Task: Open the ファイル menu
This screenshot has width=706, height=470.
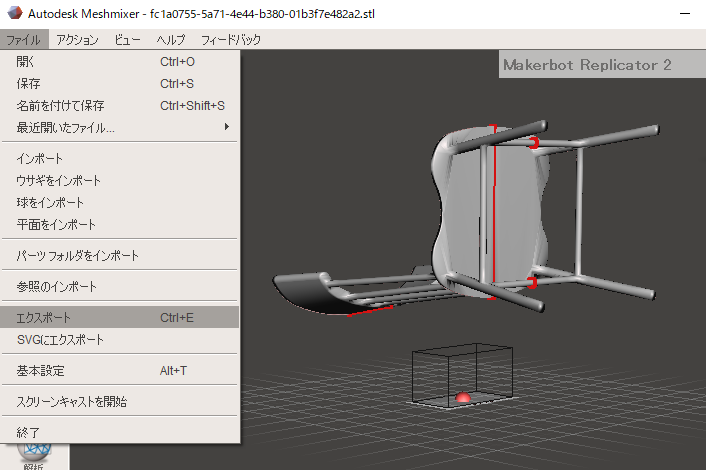Action: tap(24, 40)
